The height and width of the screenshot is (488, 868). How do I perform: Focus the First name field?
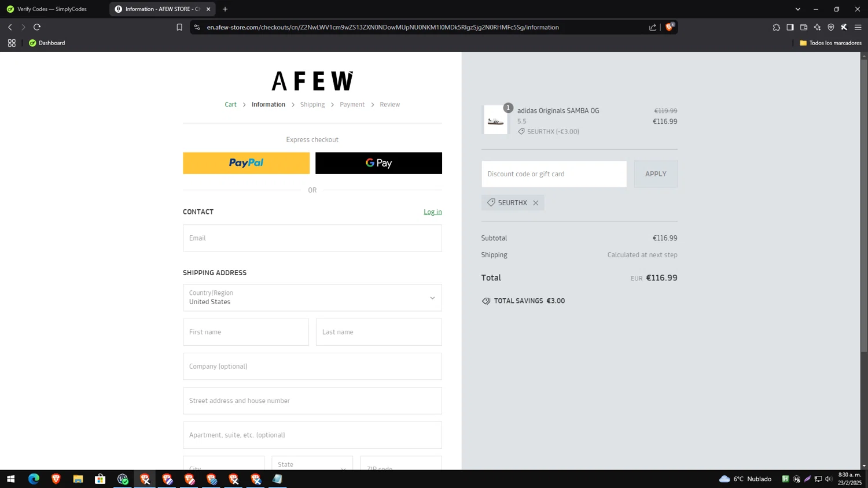(246, 332)
